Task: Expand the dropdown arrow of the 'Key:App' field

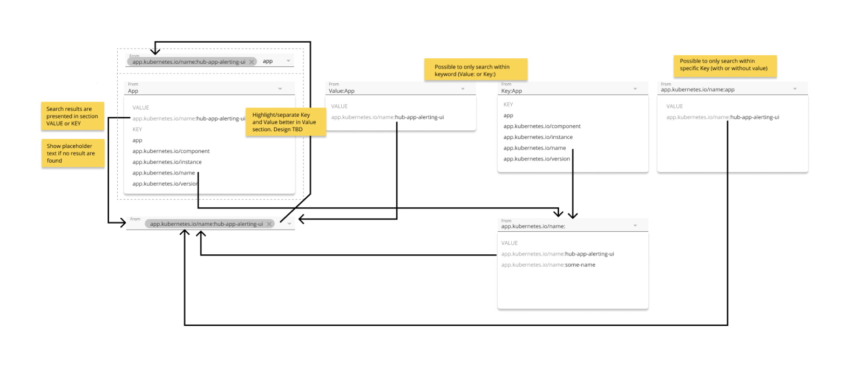Action: (x=635, y=89)
